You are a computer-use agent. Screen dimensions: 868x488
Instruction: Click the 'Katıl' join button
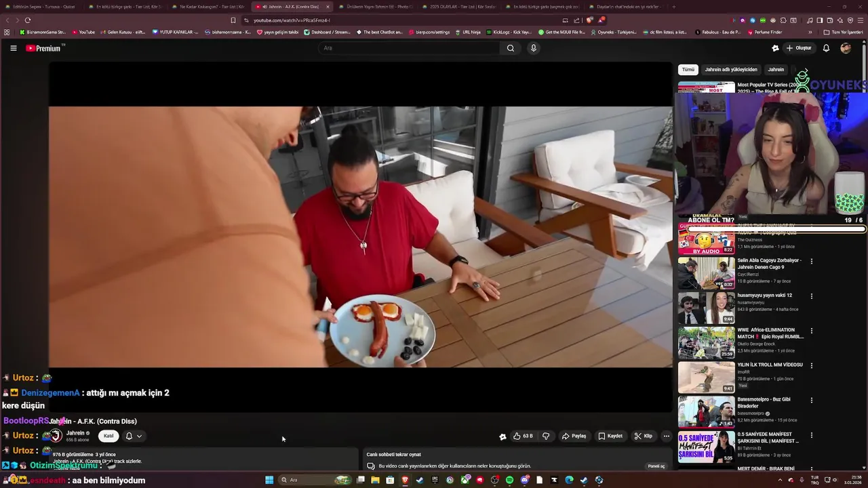point(108,436)
